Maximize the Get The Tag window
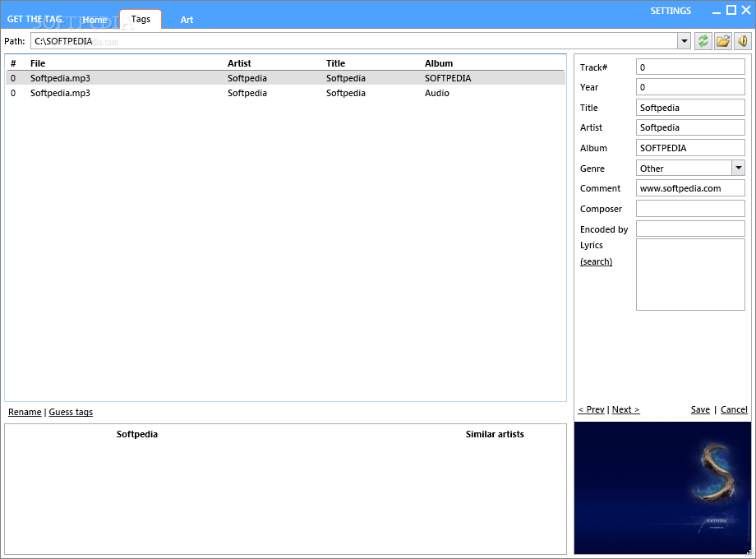The image size is (756, 559). click(731, 10)
